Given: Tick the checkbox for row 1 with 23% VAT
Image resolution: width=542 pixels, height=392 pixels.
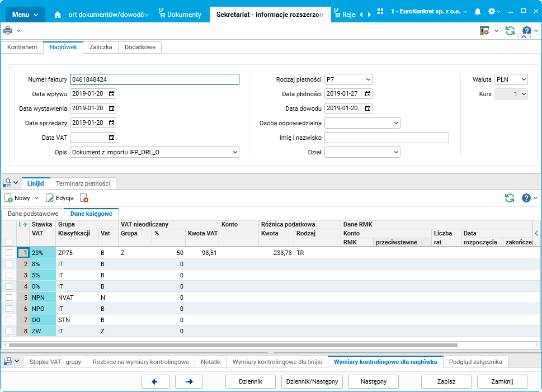Looking at the screenshot, I should click(x=9, y=253).
